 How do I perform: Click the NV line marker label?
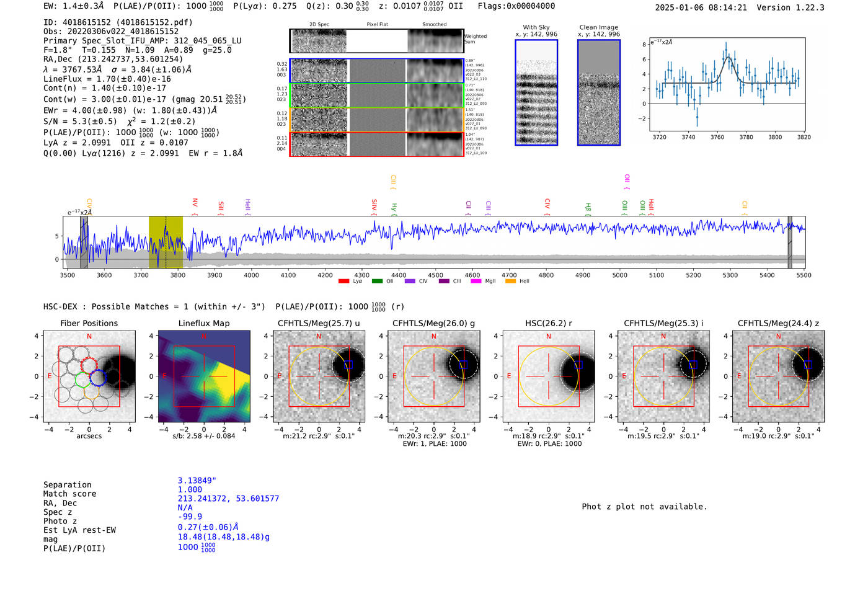click(x=195, y=203)
